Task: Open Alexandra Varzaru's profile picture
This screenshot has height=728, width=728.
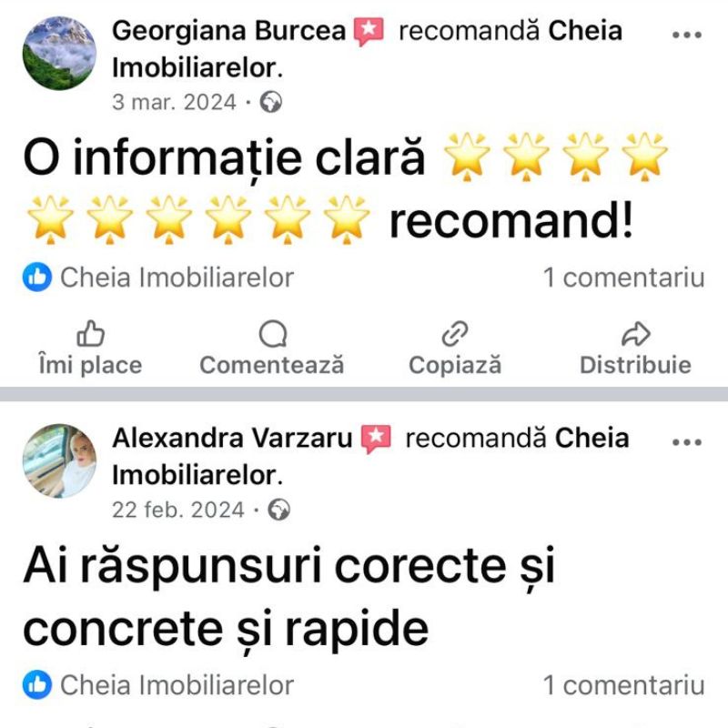Action: click(x=59, y=460)
